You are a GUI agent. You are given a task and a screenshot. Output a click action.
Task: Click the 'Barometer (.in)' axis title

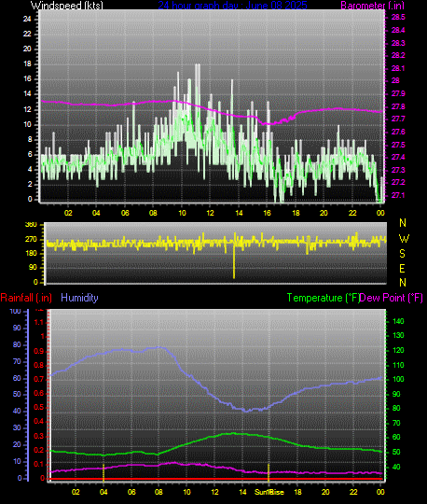[372, 6]
